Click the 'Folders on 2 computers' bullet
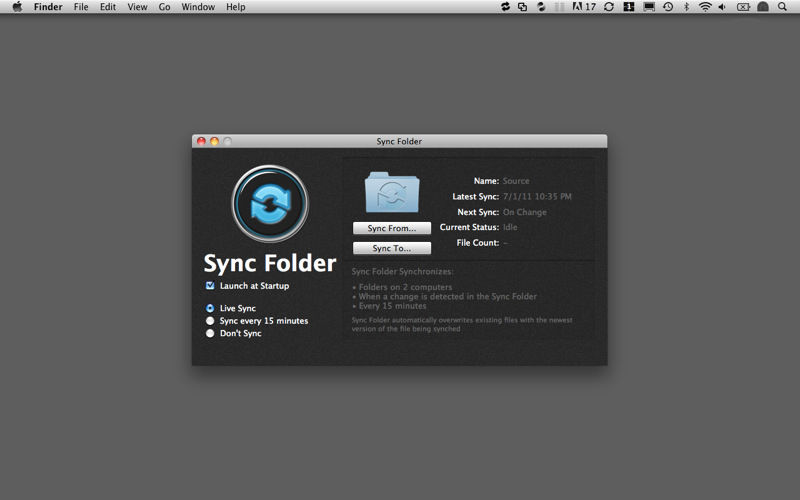This screenshot has width=800, height=500. [405, 287]
